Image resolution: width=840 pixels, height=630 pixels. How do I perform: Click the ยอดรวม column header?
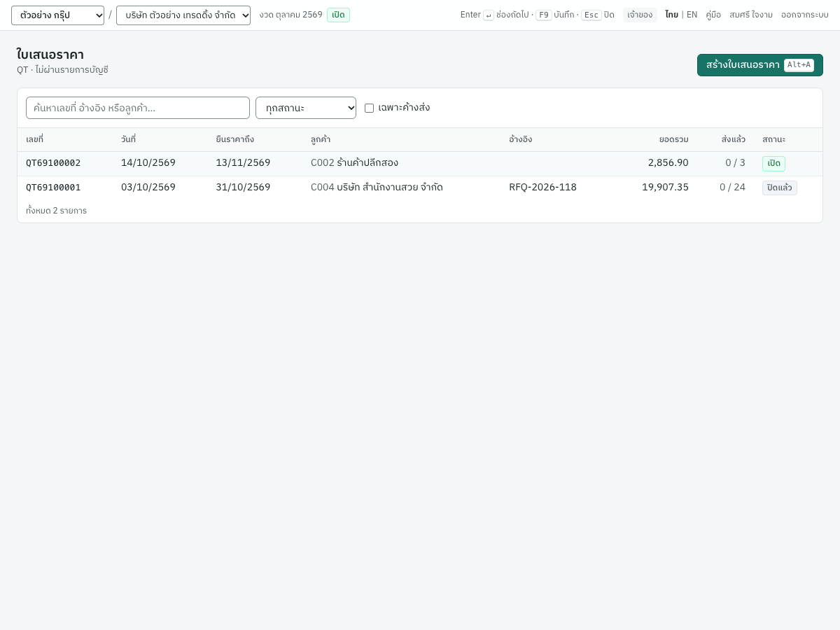tap(673, 140)
